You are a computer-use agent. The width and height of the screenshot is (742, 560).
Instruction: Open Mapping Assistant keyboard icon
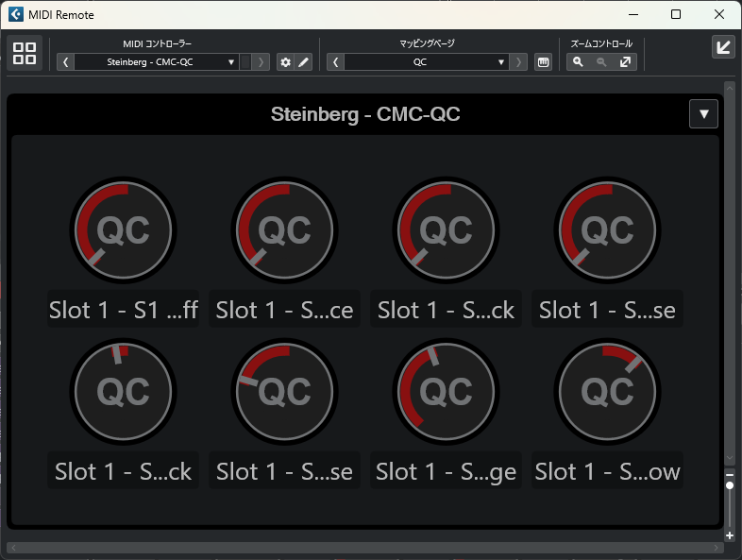(x=543, y=62)
